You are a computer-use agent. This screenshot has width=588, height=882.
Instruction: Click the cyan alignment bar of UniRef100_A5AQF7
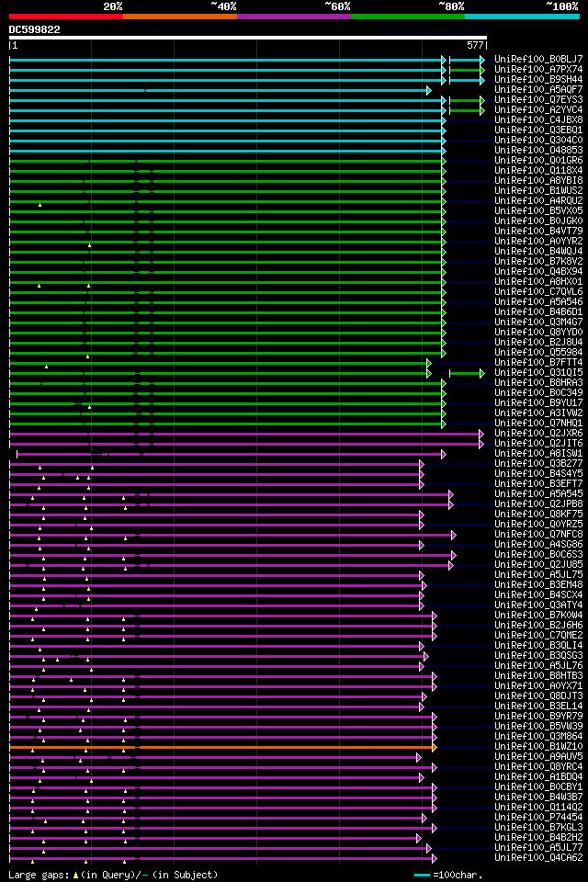[x=219, y=91]
